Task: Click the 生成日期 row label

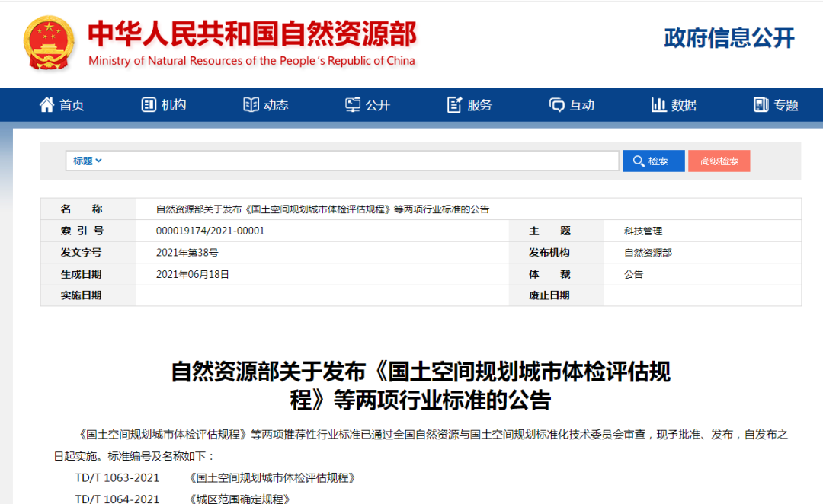Action: [x=81, y=274]
